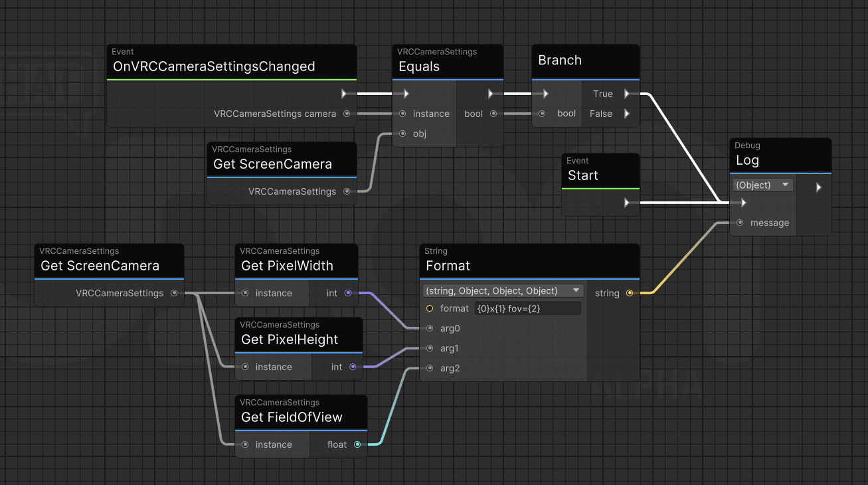
Task: Select the Get FieldOfView node title
Action: pyautogui.click(x=292, y=417)
